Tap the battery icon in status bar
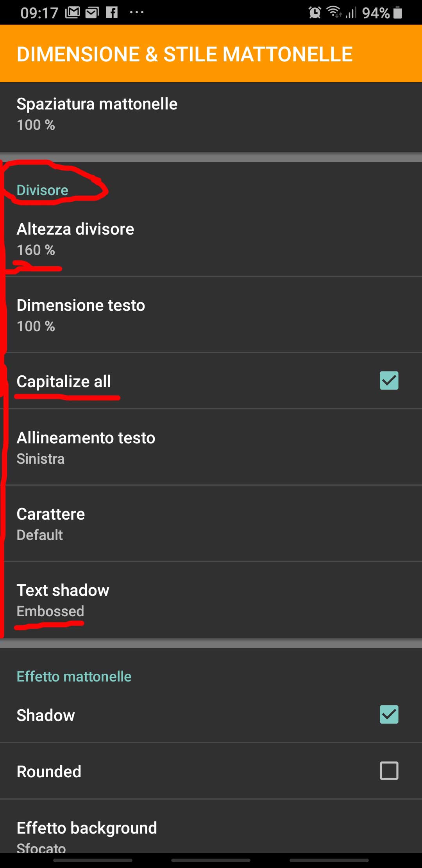 [397, 13]
